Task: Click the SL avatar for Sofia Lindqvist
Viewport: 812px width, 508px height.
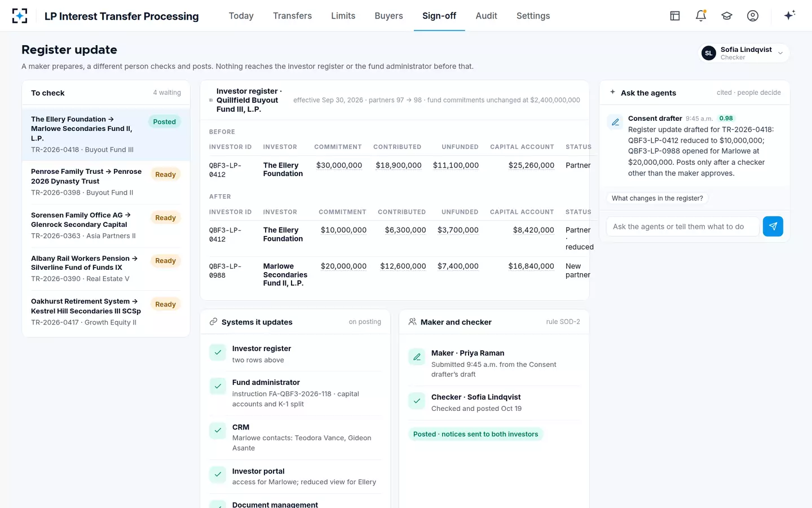Action: point(709,53)
